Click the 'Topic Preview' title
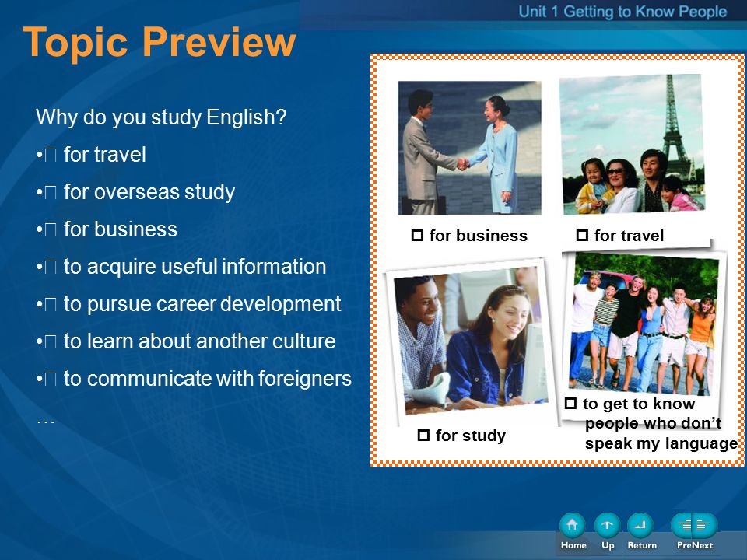 (x=159, y=42)
